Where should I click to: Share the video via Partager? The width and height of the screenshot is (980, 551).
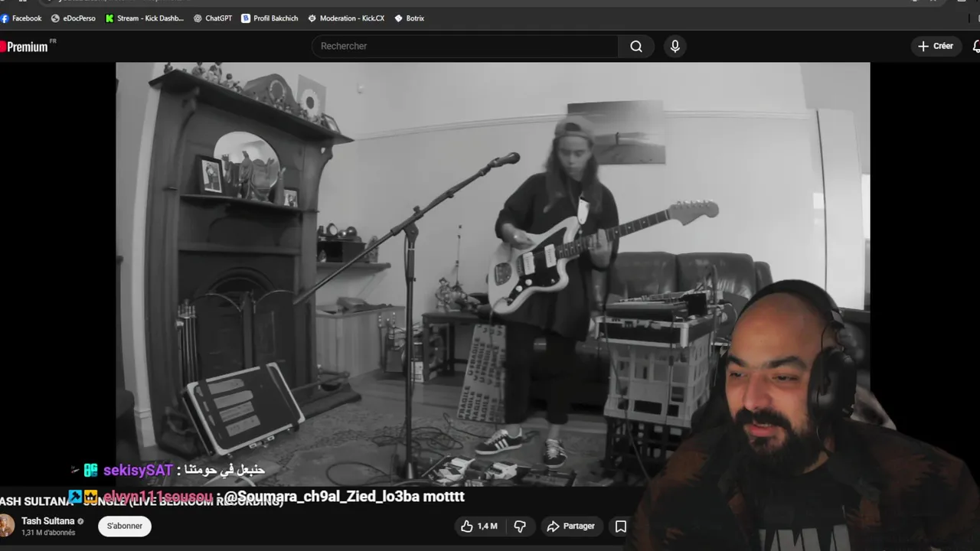(x=570, y=526)
